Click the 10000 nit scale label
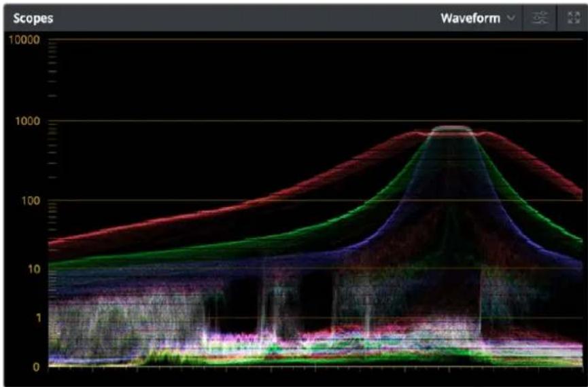This screenshot has height=387, width=588. coord(24,39)
